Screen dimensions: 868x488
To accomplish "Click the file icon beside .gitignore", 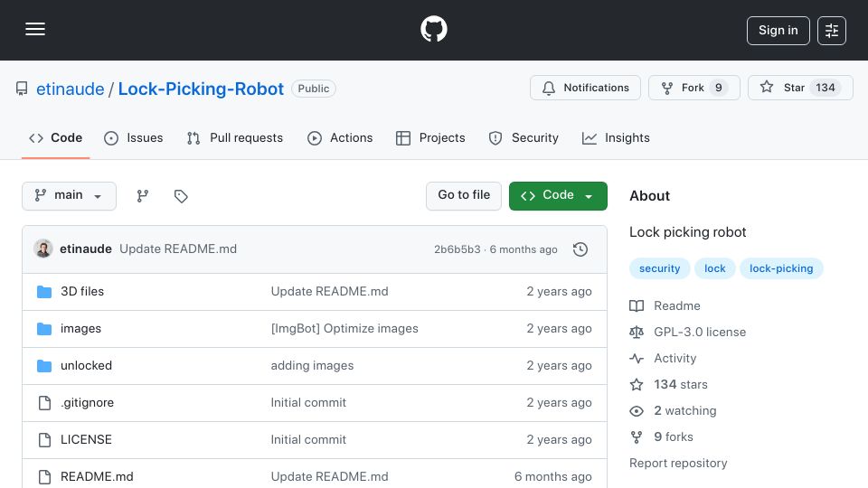I will click(44, 403).
